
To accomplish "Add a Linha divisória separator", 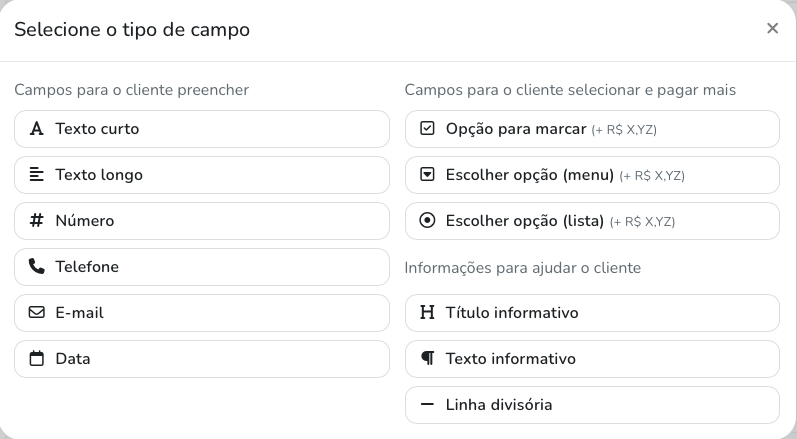I will [591, 405].
